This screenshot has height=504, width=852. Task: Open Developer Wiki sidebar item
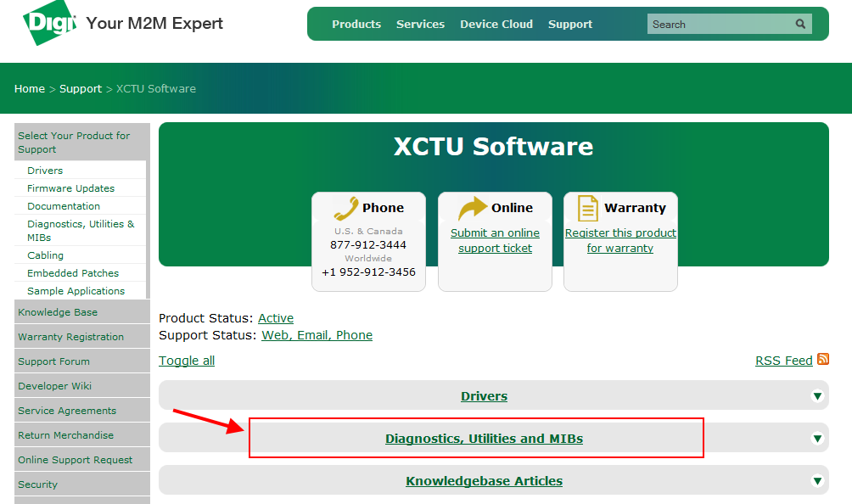[82, 386]
